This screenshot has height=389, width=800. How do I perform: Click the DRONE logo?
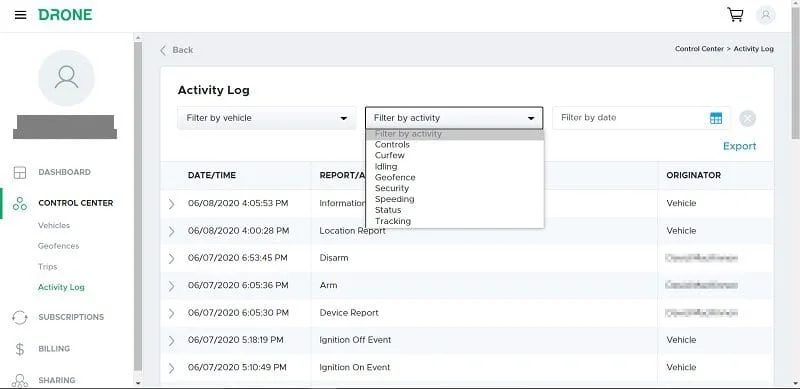pyautogui.click(x=65, y=15)
